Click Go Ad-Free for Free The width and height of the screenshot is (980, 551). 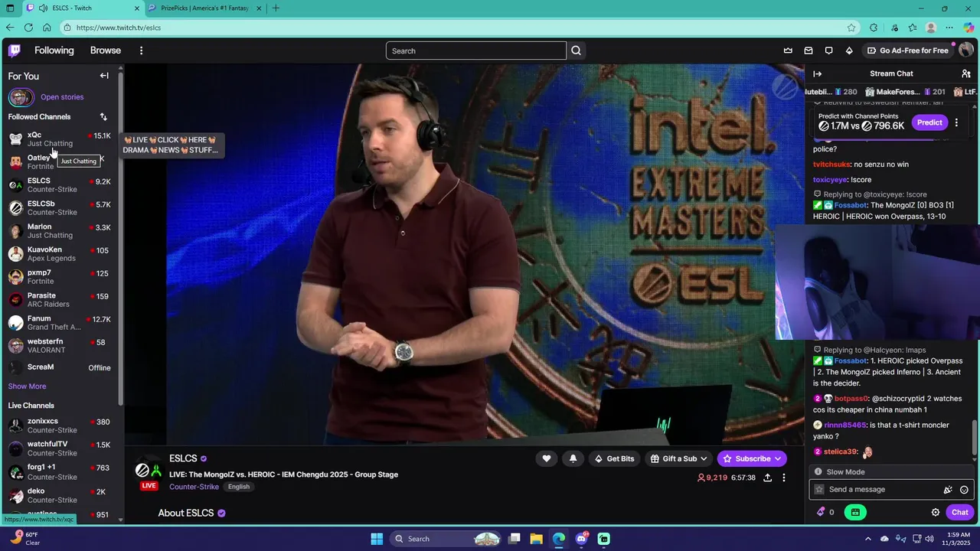pyautogui.click(x=908, y=51)
